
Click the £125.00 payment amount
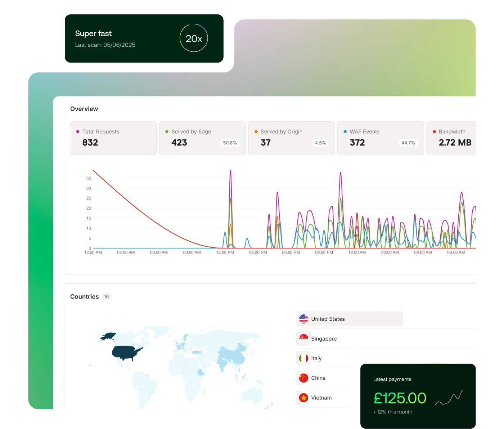coord(400,398)
